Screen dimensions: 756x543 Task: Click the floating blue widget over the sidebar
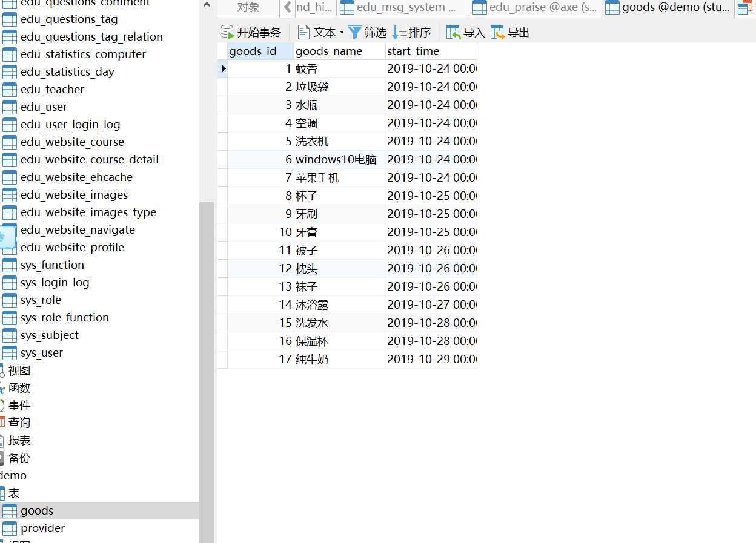[x=7, y=237]
